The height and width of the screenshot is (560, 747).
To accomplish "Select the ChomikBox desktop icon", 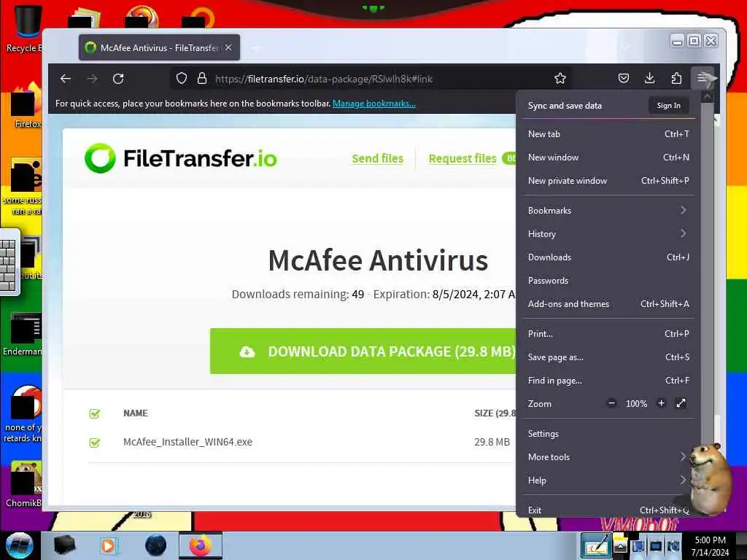I will click(x=24, y=484).
